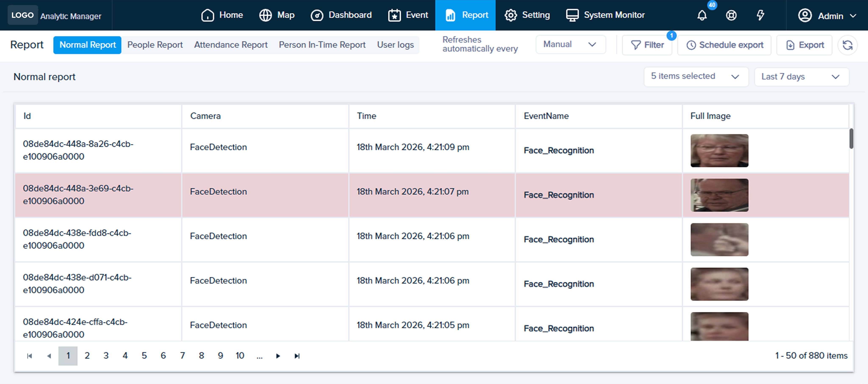Switch to the People Report tab
Viewport: 868px width, 384px height.
click(155, 45)
